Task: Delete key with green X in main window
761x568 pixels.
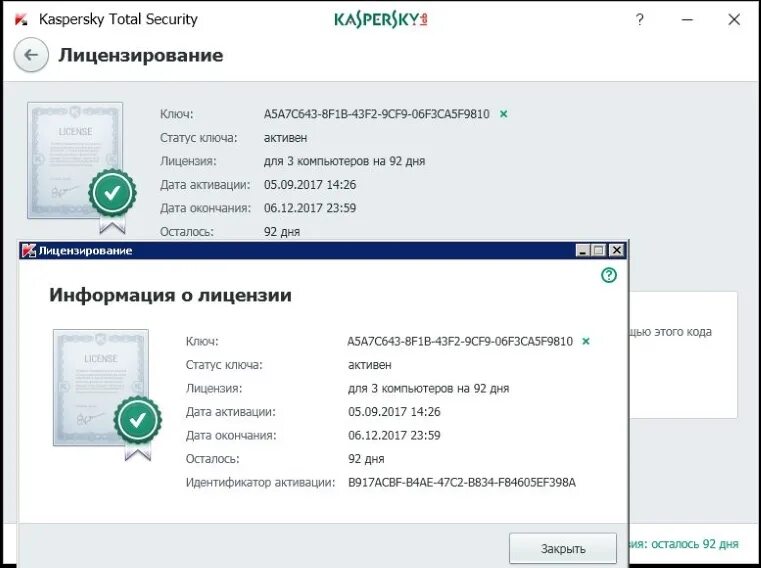Action: 504,114
